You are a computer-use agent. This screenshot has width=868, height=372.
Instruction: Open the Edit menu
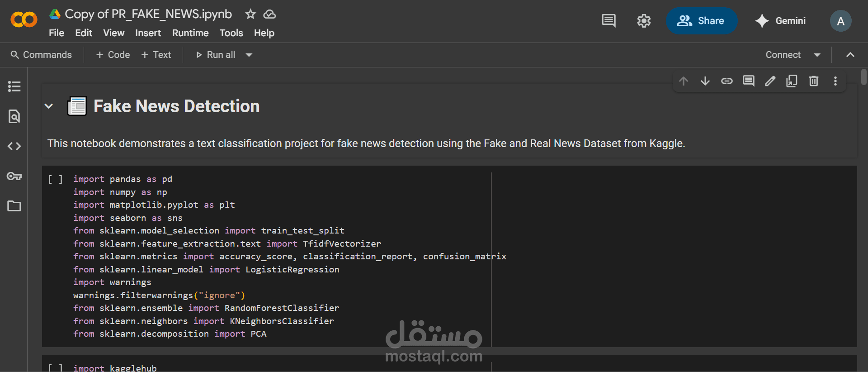(84, 33)
